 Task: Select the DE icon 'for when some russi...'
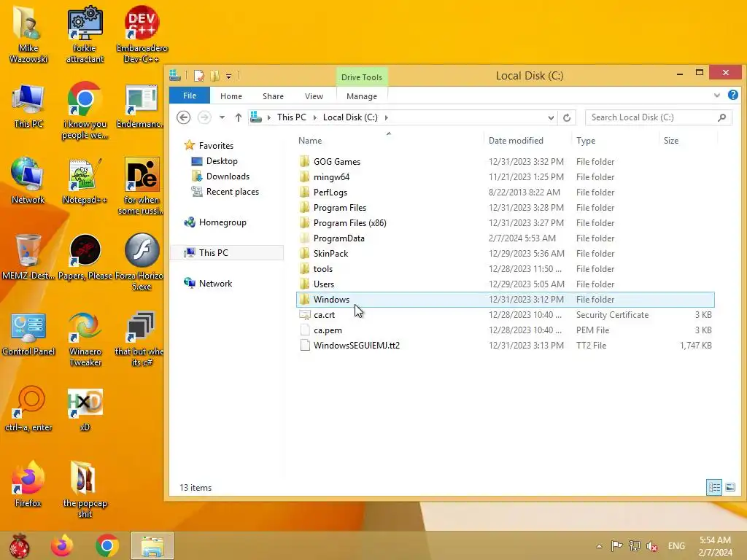point(142,186)
